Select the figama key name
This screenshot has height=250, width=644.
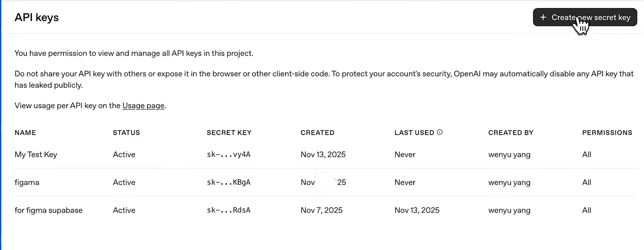27,182
